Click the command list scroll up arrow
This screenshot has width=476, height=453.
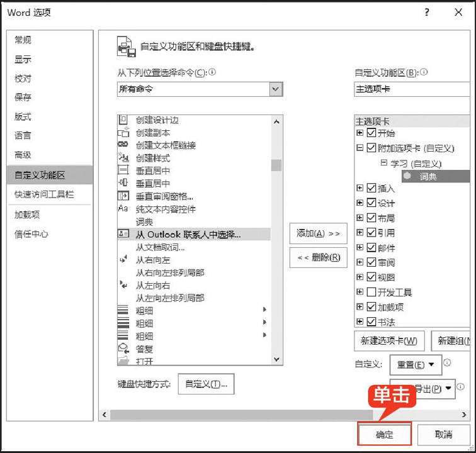(x=276, y=121)
